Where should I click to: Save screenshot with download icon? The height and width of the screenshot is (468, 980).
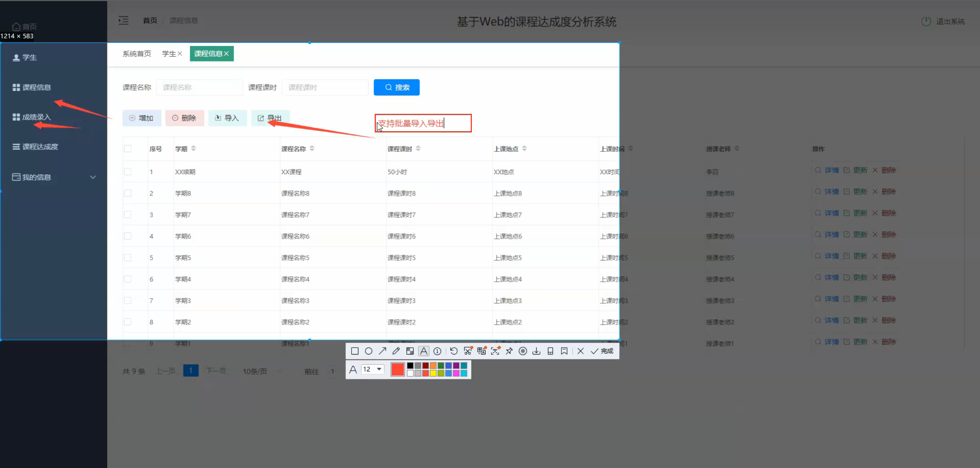(x=537, y=351)
